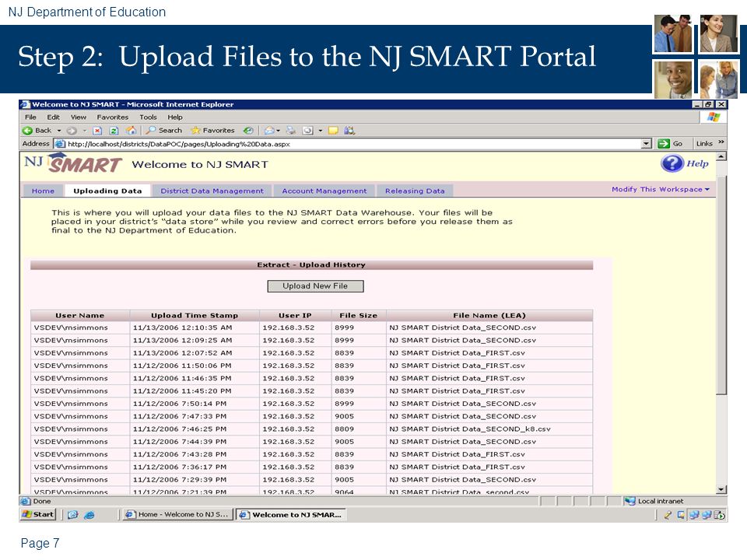The height and width of the screenshot is (560, 747).
Task: Open the Edit menu
Action: [54, 117]
